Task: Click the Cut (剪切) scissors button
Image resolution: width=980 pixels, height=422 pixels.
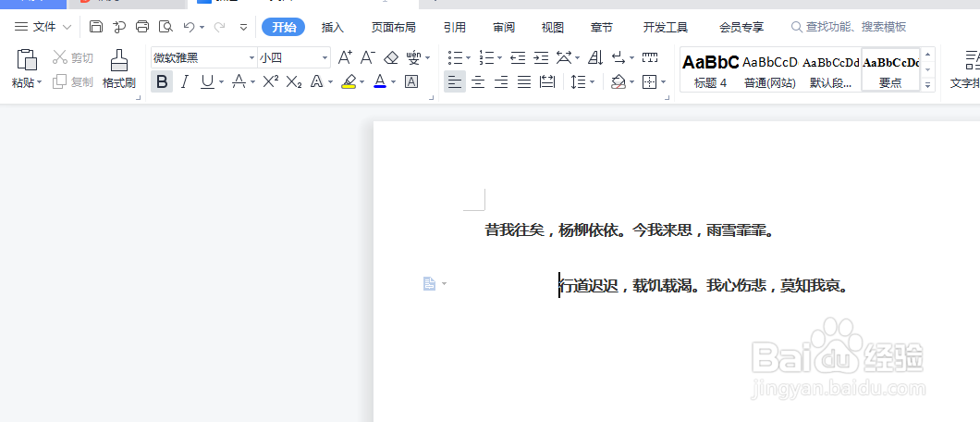Action: pyautogui.click(x=72, y=58)
